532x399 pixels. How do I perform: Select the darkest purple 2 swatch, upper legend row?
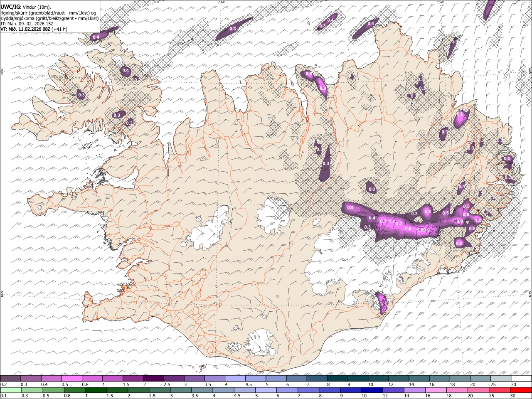click(x=153, y=378)
